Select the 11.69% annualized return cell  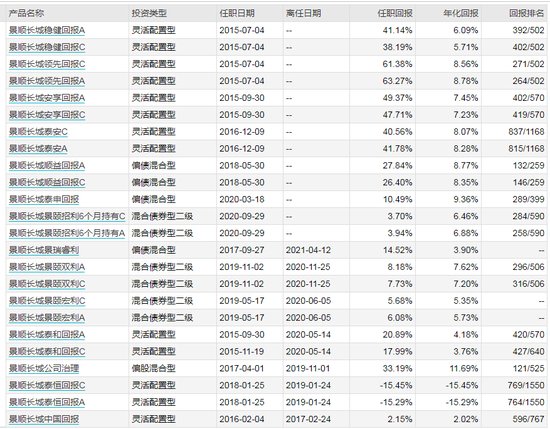coord(464,368)
